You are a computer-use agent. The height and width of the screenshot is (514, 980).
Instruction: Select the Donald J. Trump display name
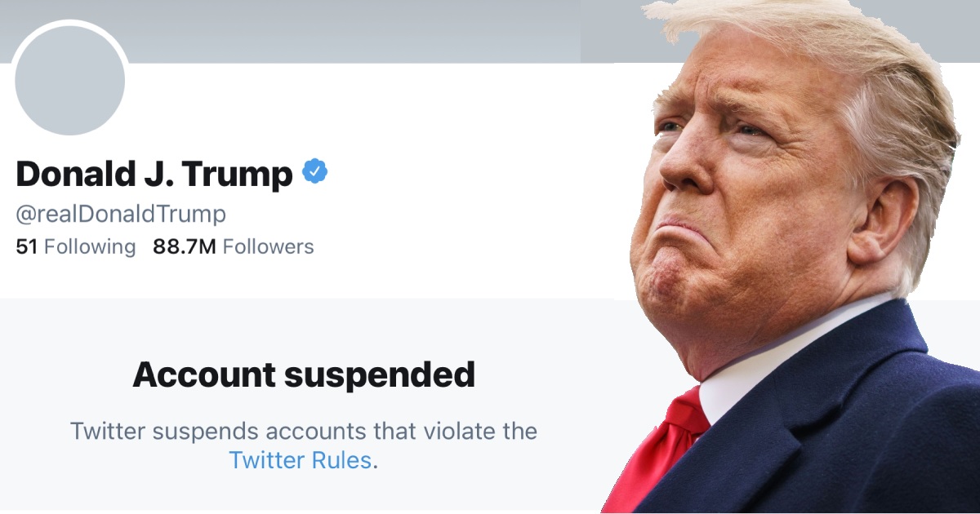point(154,174)
